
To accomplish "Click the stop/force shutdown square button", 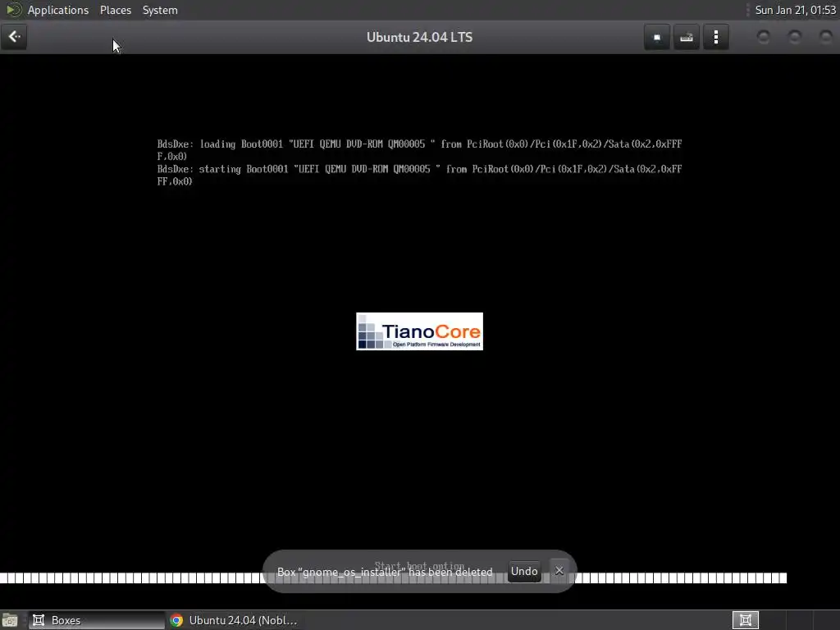I will coord(657,38).
